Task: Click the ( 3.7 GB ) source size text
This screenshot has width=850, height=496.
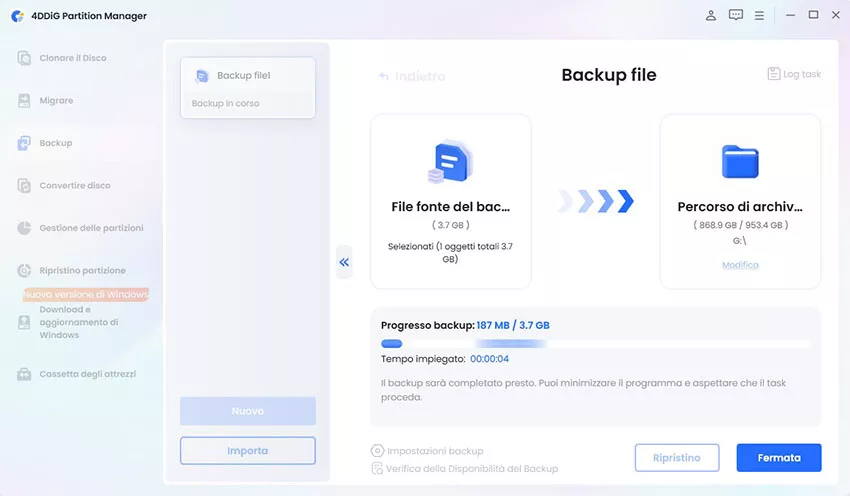Action: tap(450, 225)
